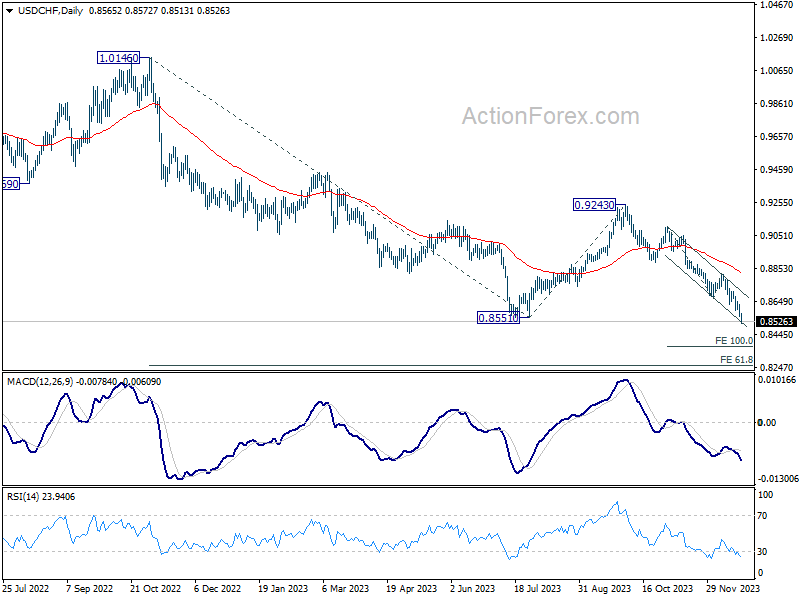This screenshot has height=600, width=800.
Task: Select the MACD -0.013006 axis value
Action: tap(778, 479)
